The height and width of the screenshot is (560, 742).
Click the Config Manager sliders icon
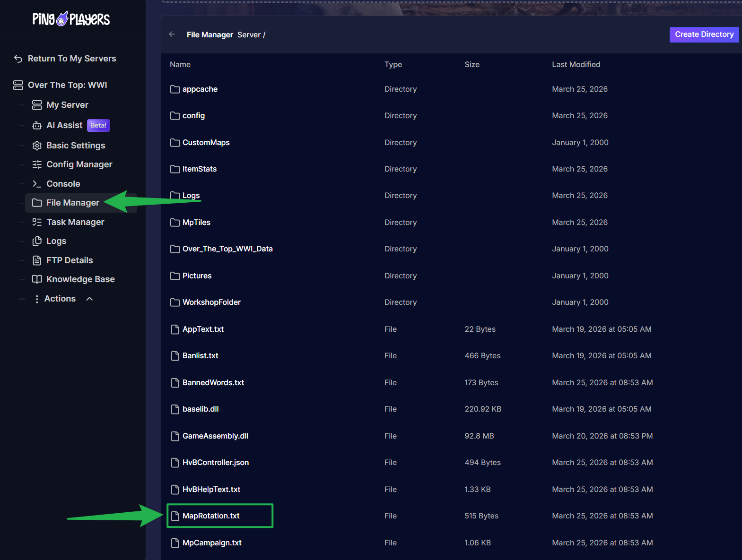point(37,164)
